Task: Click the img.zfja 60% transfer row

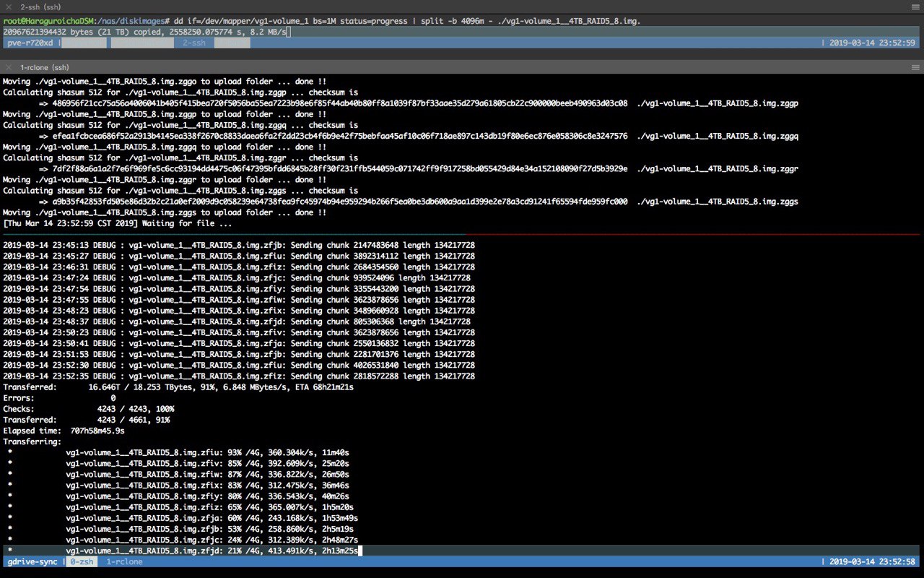Action: (183, 518)
